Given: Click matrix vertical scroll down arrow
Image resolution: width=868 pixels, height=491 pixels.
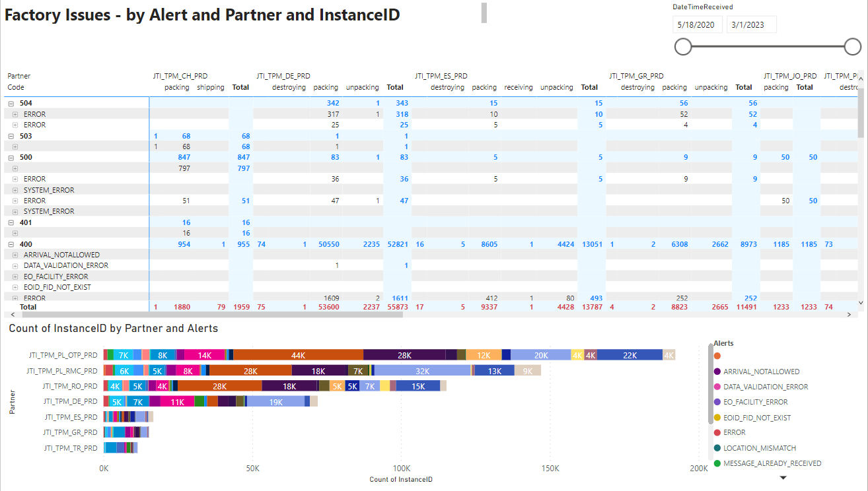Looking at the screenshot, I should pos(860,303).
